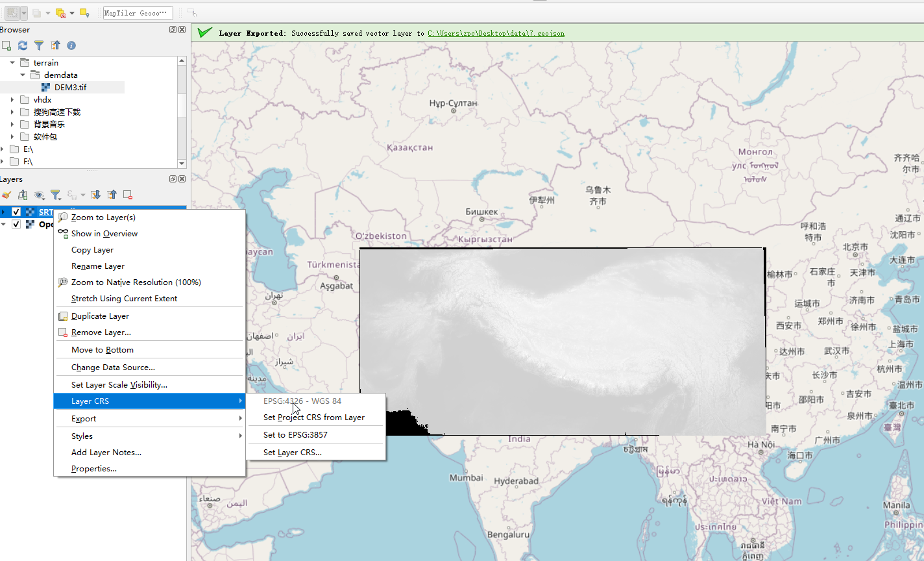
Task: Expand the E:\ drive
Action: point(3,149)
